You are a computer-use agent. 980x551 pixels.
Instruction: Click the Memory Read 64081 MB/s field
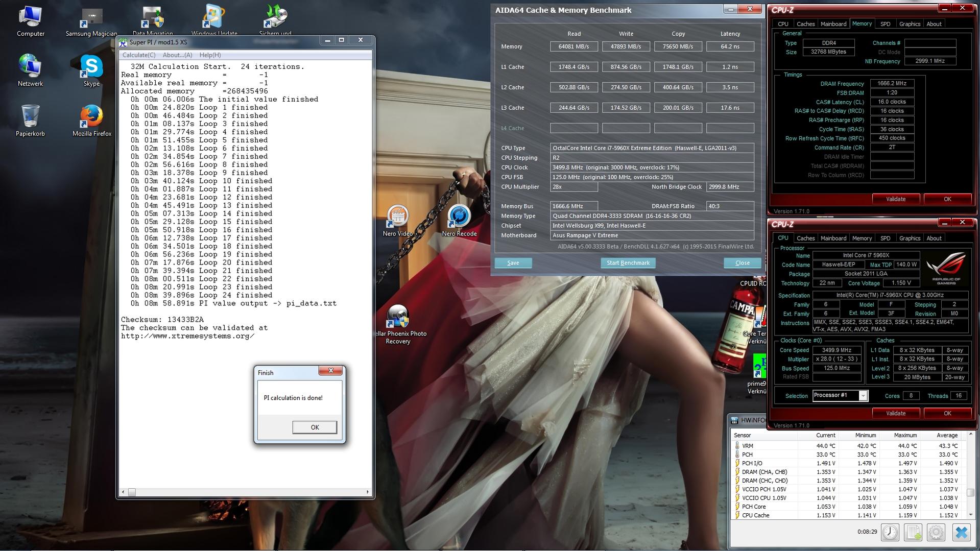574,46
